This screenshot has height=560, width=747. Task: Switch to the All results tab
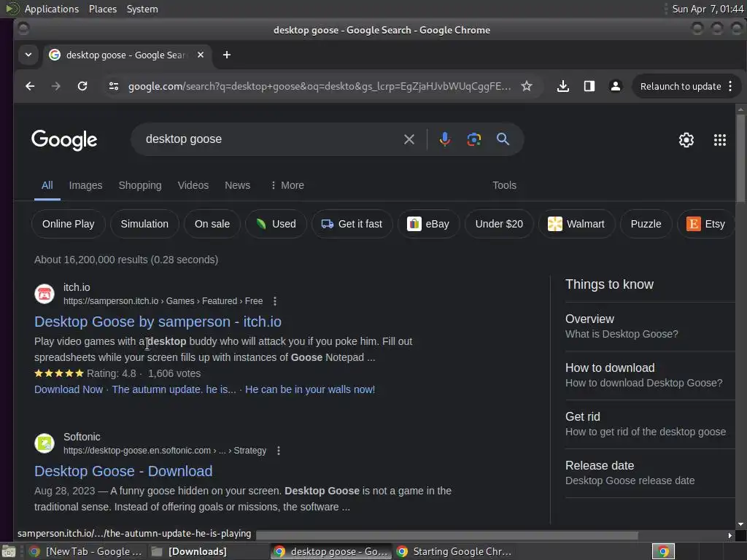(47, 185)
